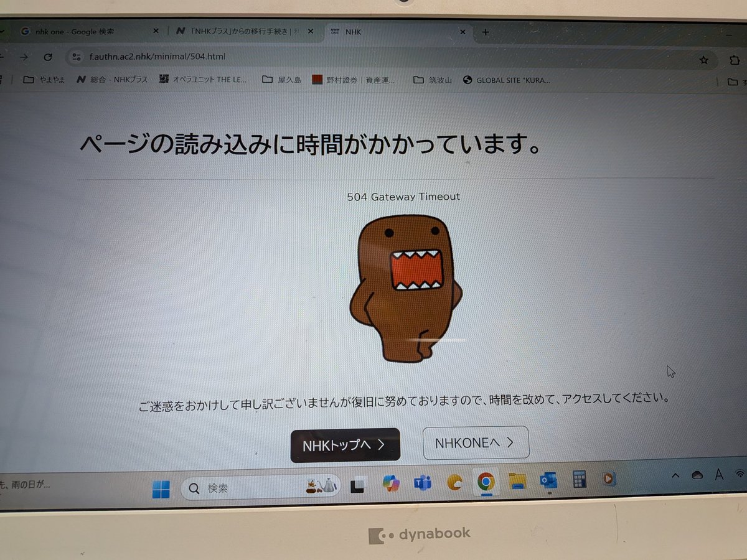This screenshot has height=560, width=747.
Task: Open Microsoft Teams from the taskbar
Action: coord(423,483)
